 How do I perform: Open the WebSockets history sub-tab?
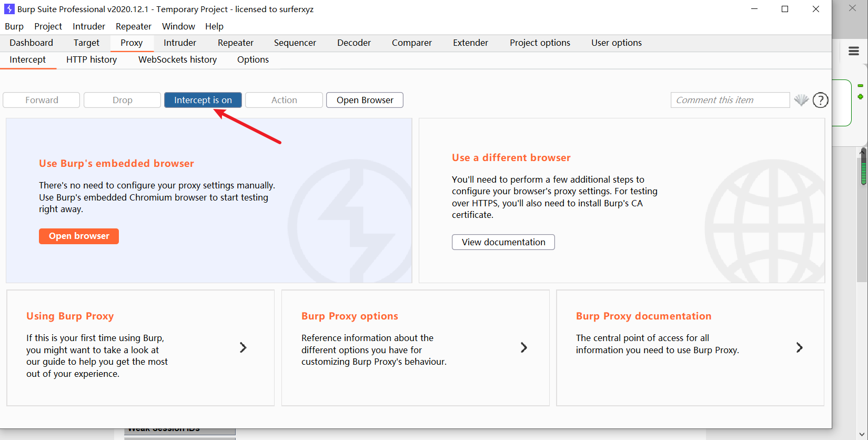177,59
